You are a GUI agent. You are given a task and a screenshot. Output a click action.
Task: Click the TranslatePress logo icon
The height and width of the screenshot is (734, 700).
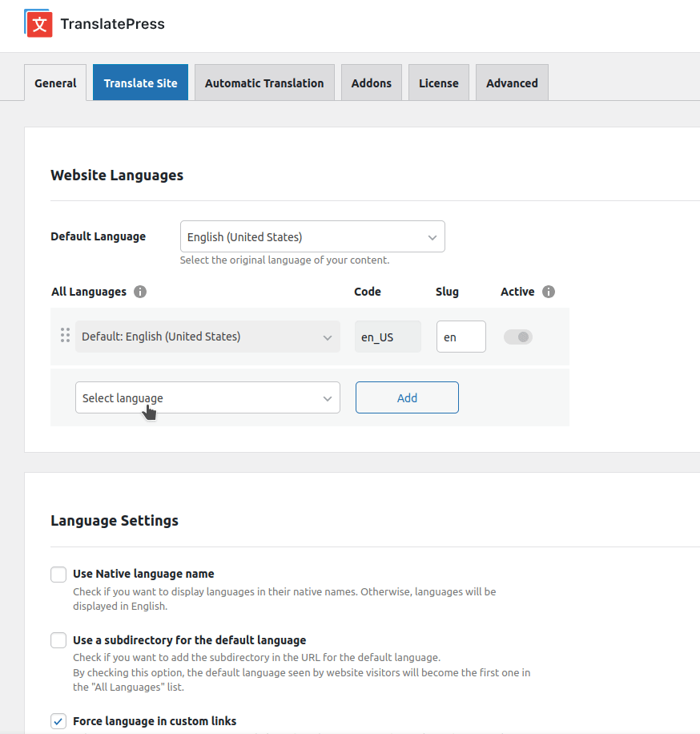coord(38,23)
